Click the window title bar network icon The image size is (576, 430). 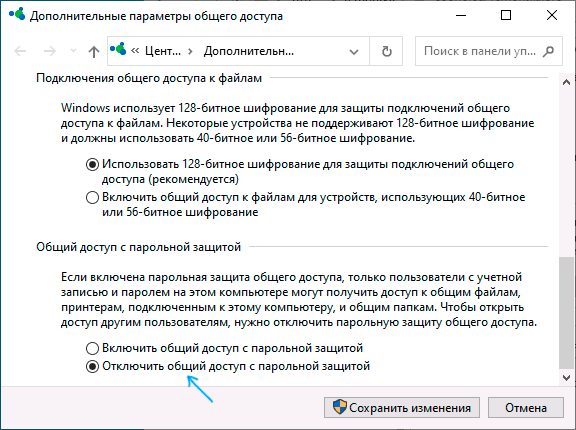(17, 14)
